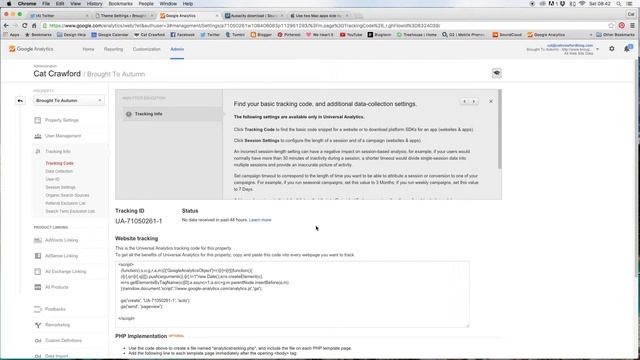Screen dimensions: 640x360
Task: Bookmark this page with the star icon
Action: tap(611, 25)
